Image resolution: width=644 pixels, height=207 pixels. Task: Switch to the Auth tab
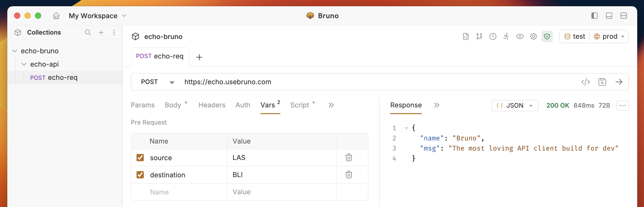243,105
